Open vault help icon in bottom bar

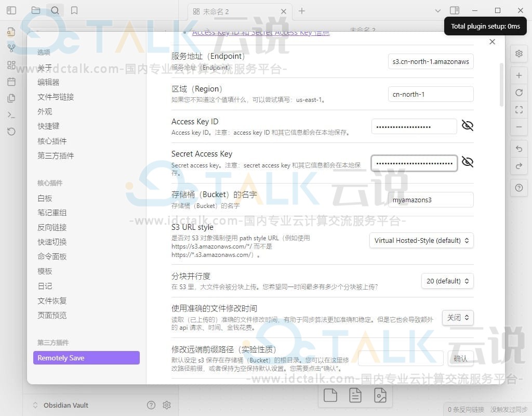pos(151,405)
